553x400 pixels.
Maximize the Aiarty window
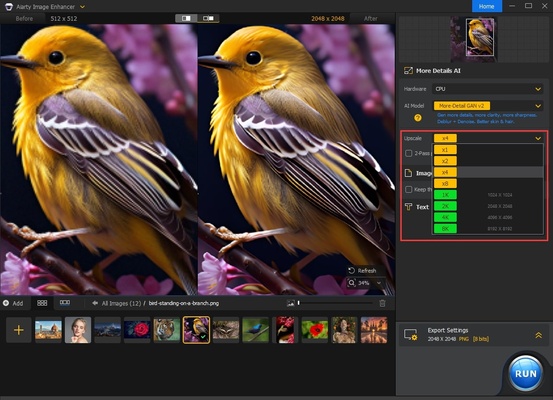528,6
